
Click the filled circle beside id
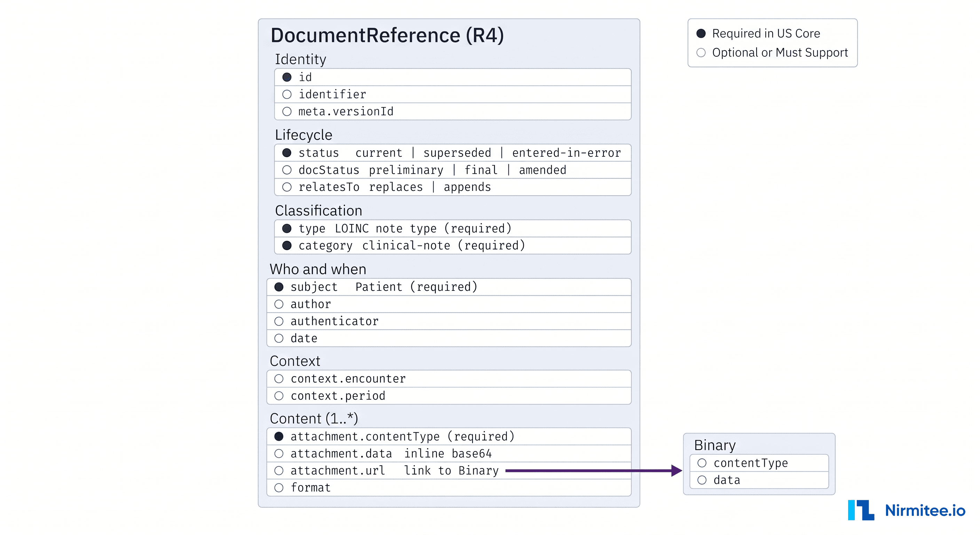[x=287, y=77]
